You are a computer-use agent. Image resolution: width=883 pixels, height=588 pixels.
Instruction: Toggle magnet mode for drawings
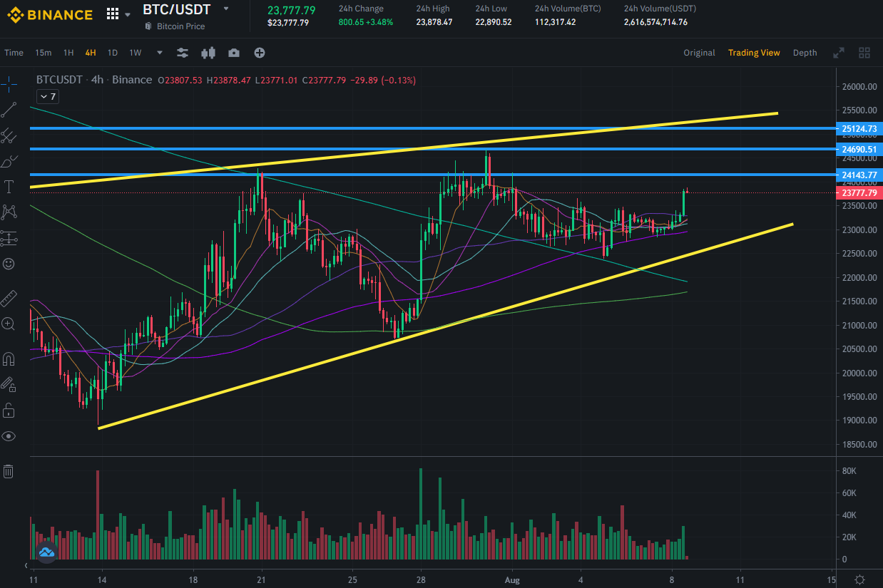[9, 359]
